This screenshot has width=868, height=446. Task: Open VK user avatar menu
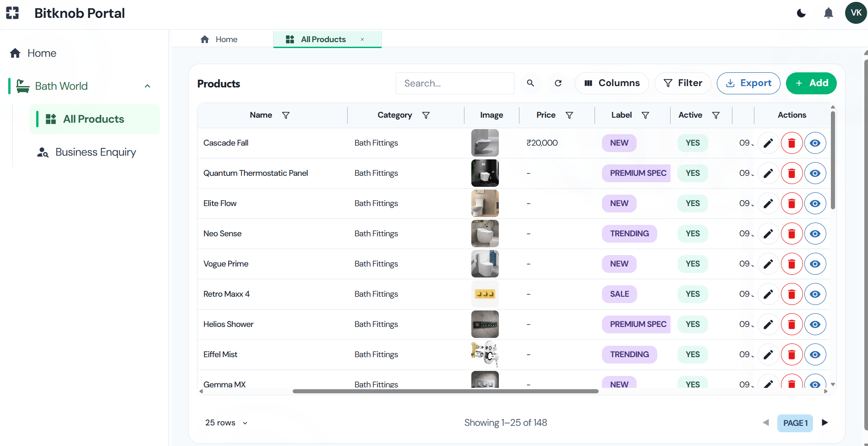[856, 12]
